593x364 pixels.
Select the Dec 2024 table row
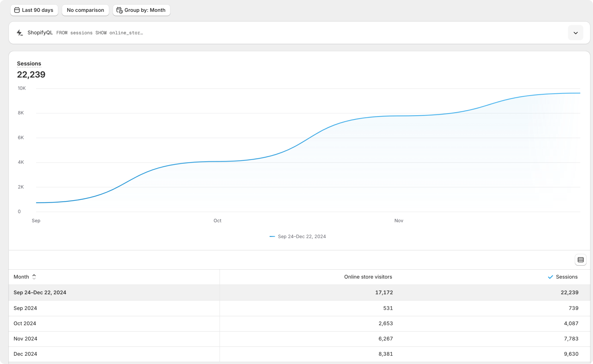pyautogui.click(x=25, y=354)
